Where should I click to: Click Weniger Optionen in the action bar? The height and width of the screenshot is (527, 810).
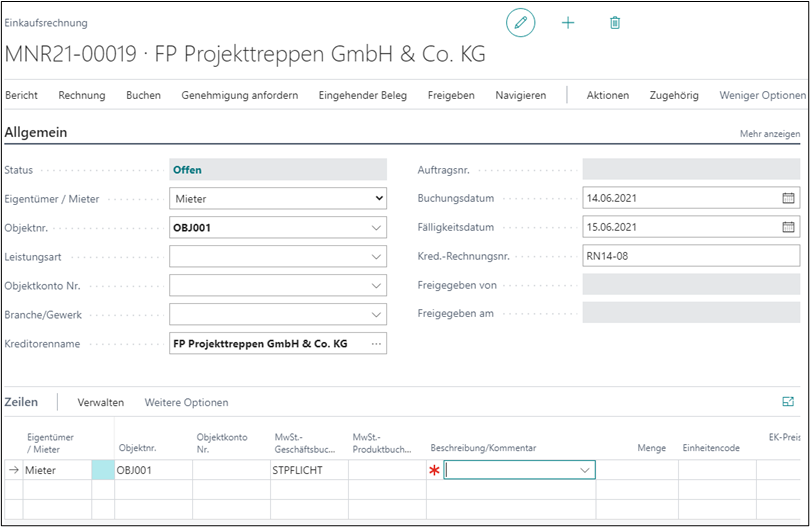click(762, 95)
